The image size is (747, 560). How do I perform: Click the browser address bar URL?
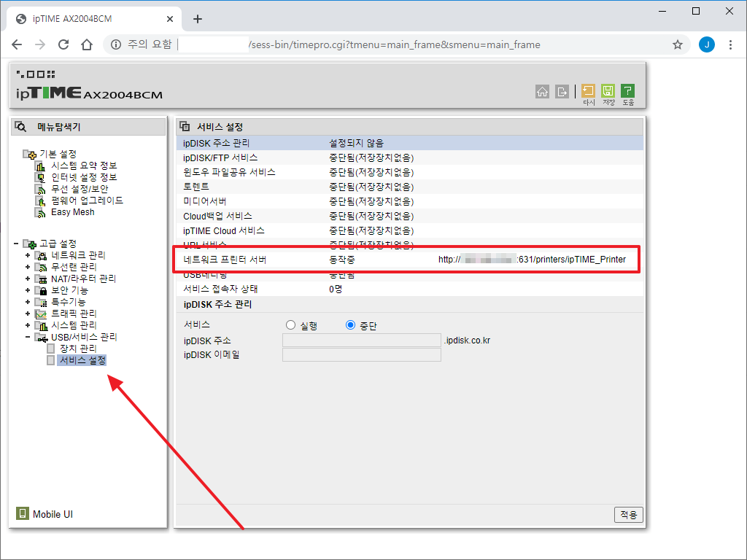tap(395, 44)
